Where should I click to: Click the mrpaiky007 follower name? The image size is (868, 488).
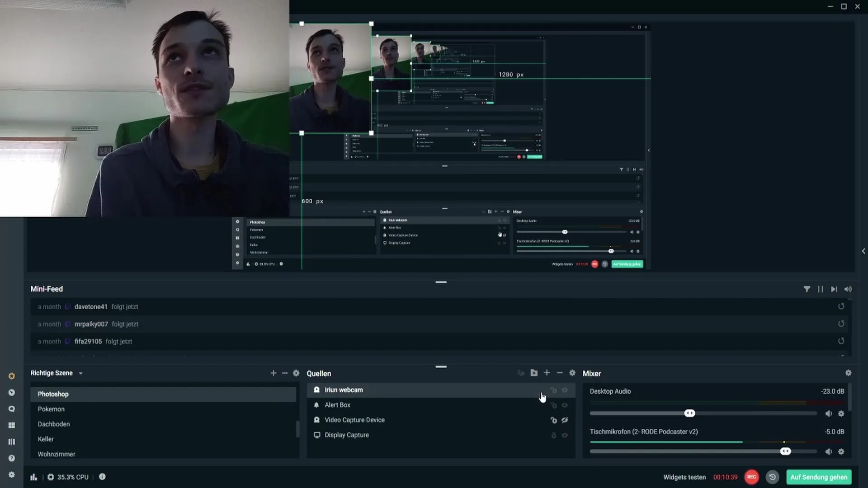[x=91, y=324]
